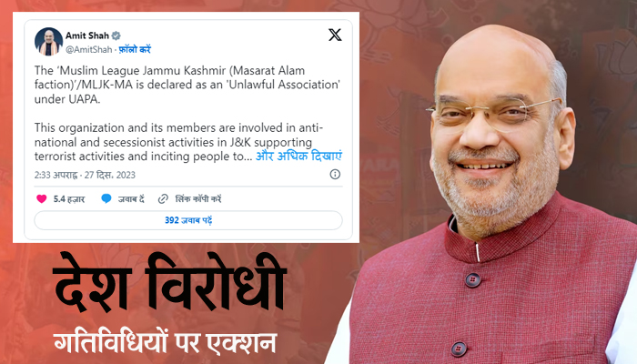The image size is (637, 364).
Task: Click the Amit Shah display name
Action: (x=87, y=35)
